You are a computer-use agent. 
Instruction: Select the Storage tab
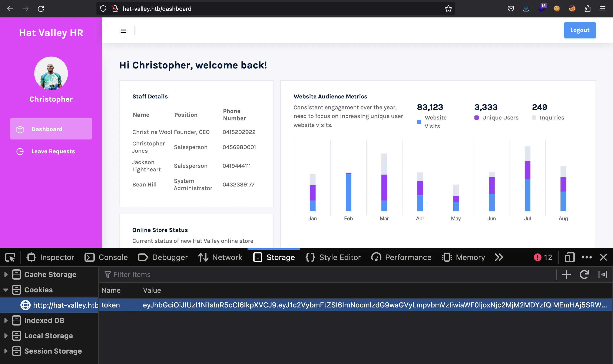pyautogui.click(x=274, y=257)
